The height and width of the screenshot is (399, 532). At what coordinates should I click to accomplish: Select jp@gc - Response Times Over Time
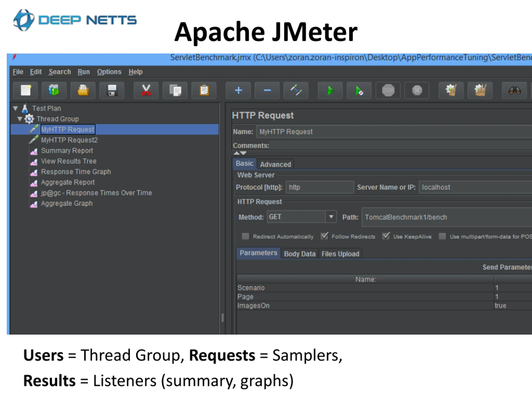[96, 193]
